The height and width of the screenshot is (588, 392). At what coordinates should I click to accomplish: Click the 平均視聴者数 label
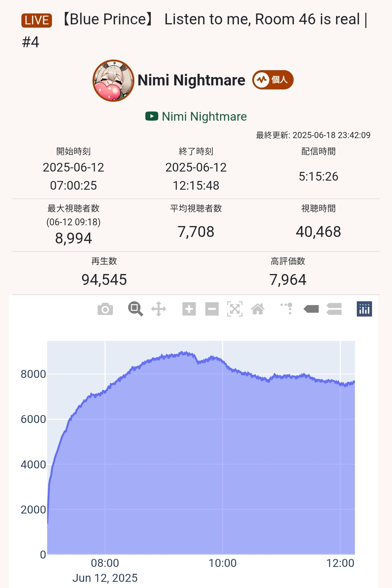[196, 208]
